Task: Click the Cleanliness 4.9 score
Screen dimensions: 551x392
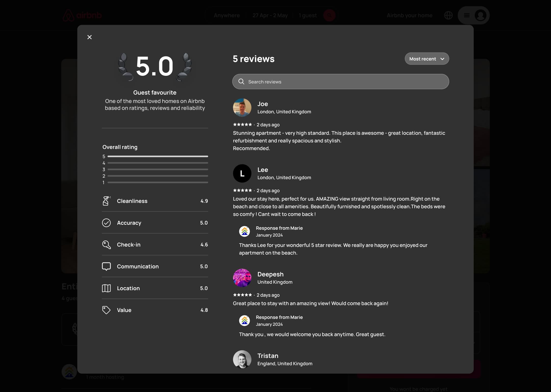Action: click(204, 201)
